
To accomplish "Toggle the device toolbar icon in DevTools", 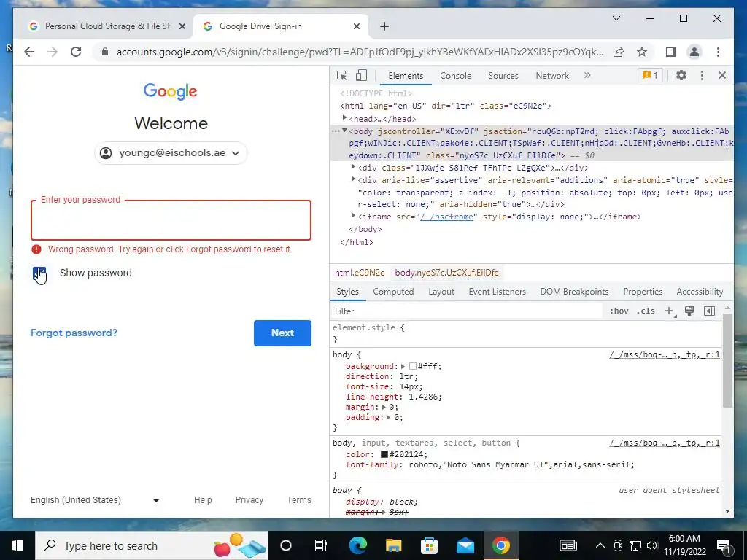I will 362,75.
